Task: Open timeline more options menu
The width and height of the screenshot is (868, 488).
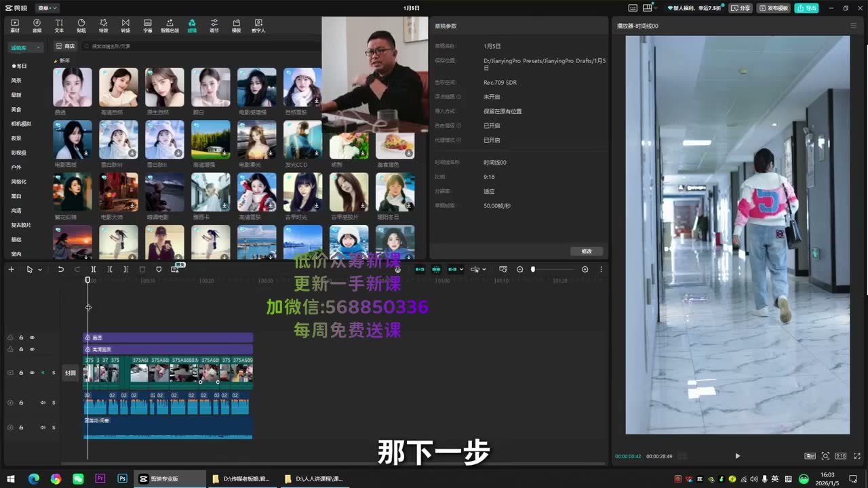Action: [601, 269]
